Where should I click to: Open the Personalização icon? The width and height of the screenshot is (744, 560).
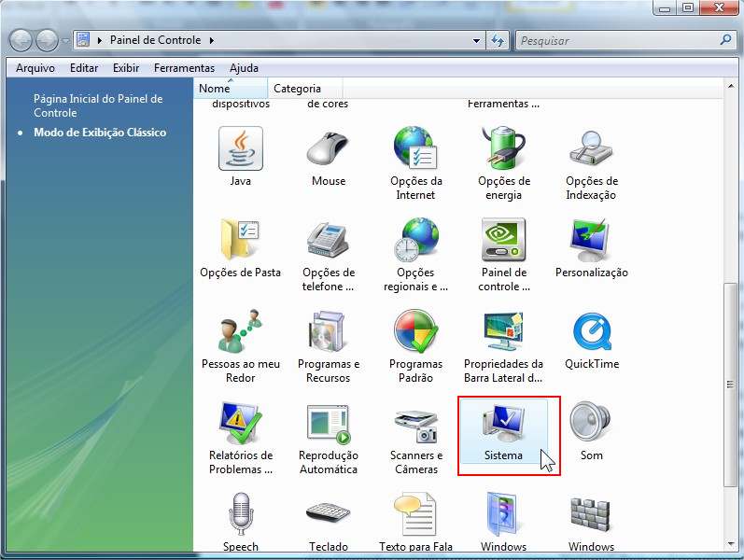(591, 243)
